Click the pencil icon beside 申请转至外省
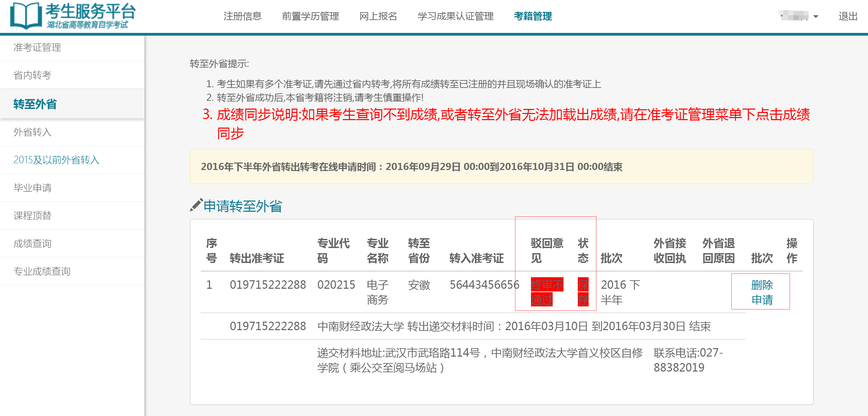Image resolution: width=868 pixels, height=416 pixels. [x=196, y=205]
